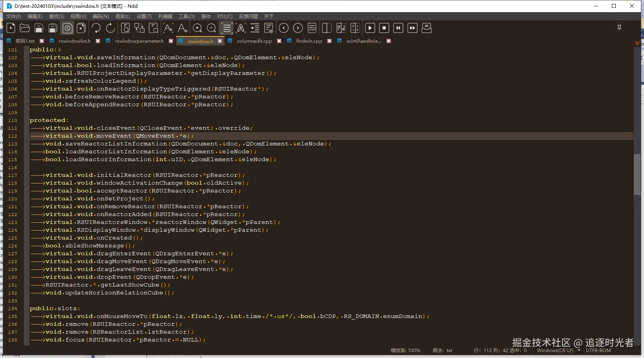
Task: Toggle the word wrap toolbar button
Action: (226, 28)
